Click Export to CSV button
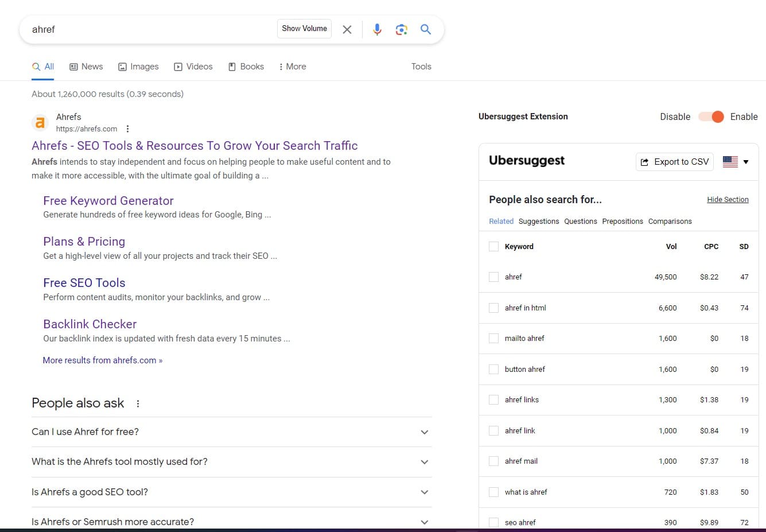 675,162
